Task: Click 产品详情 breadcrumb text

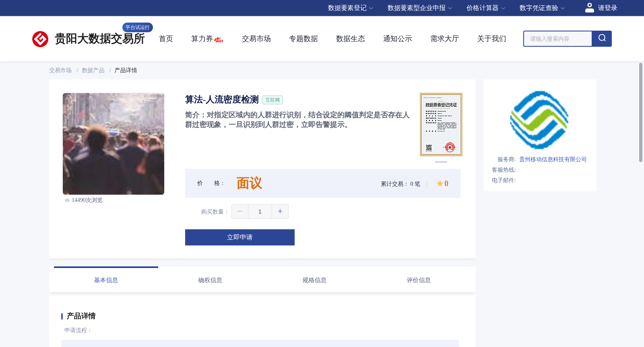Action: point(126,71)
